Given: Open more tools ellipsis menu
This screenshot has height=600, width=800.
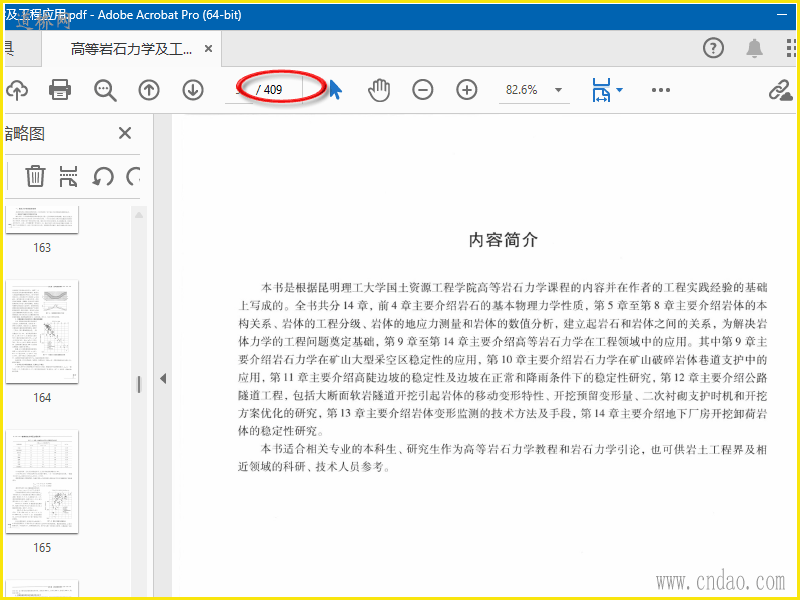Looking at the screenshot, I should [661, 90].
